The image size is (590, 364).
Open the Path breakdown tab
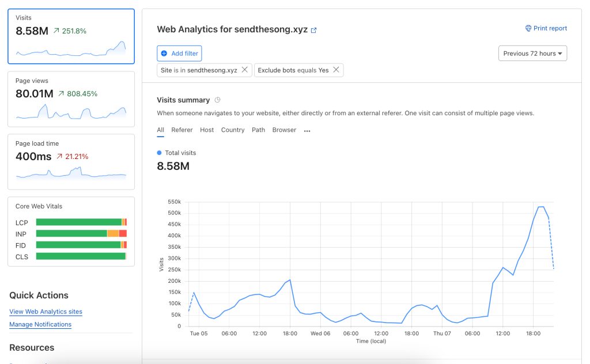258,130
